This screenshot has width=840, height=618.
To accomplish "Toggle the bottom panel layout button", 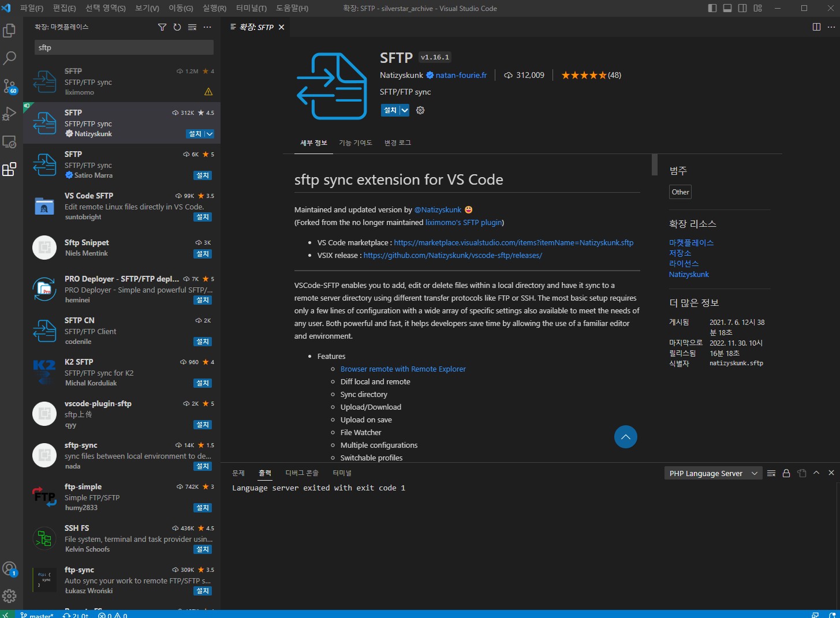I will (x=727, y=8).
